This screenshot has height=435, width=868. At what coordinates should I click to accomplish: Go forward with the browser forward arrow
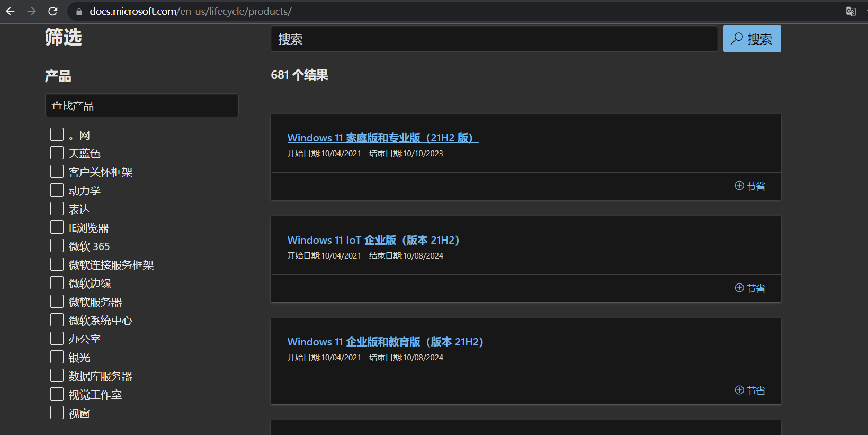click(32, 11)
